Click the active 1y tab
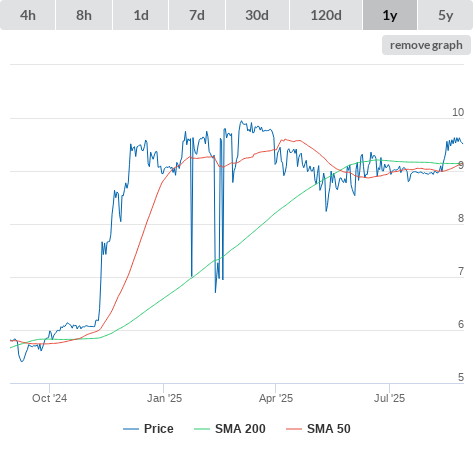 pos(390,15)
